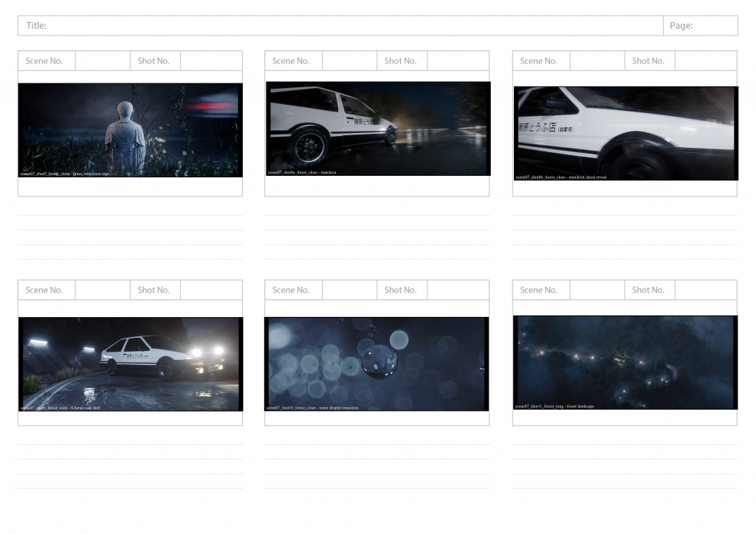Image resolution: width=756 pixels, height=535 pixels.
Task: Click caption 'scene07_shot11_forest_long - forest landscape'
Action: [x=554, y=406]
